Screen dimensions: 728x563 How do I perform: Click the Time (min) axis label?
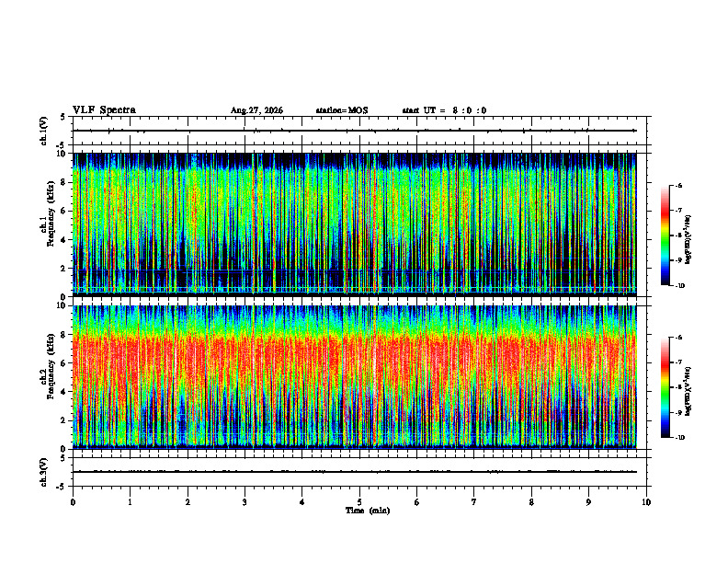(368, 511)
